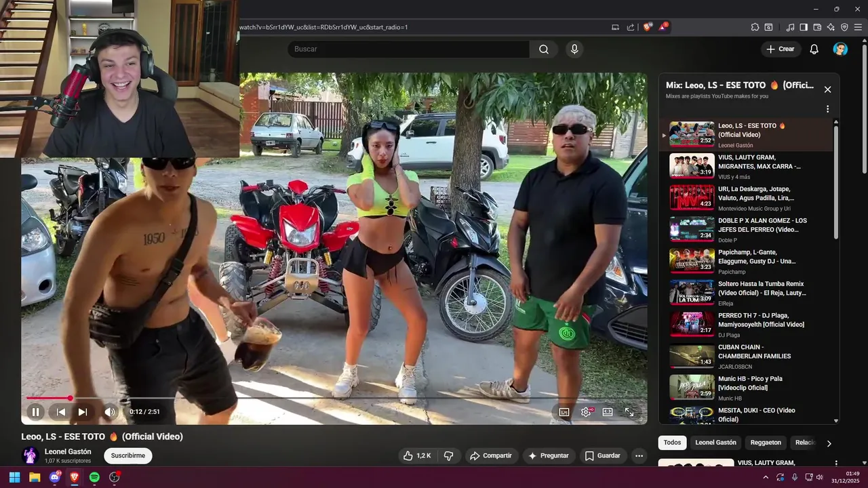
Task: Open Windows Start menu
Action: coord(14,477)
